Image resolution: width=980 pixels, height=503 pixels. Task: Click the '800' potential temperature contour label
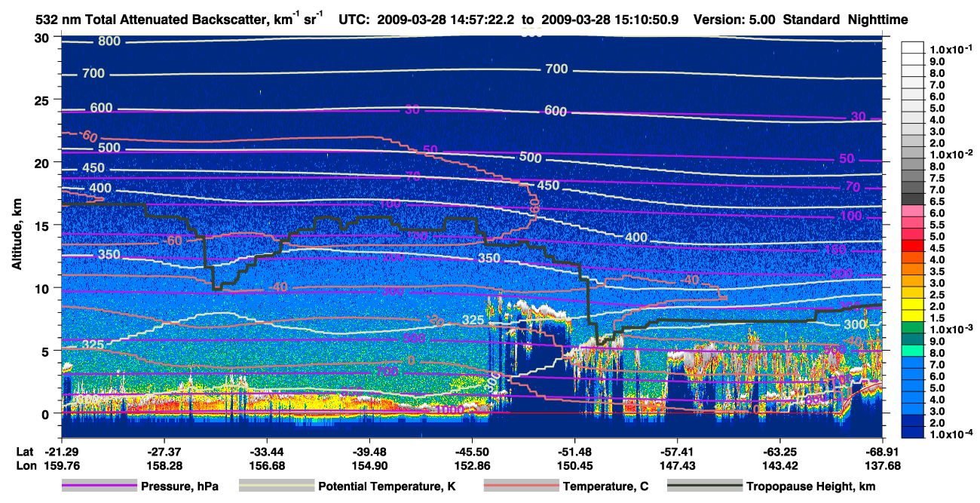pos(109,41)
